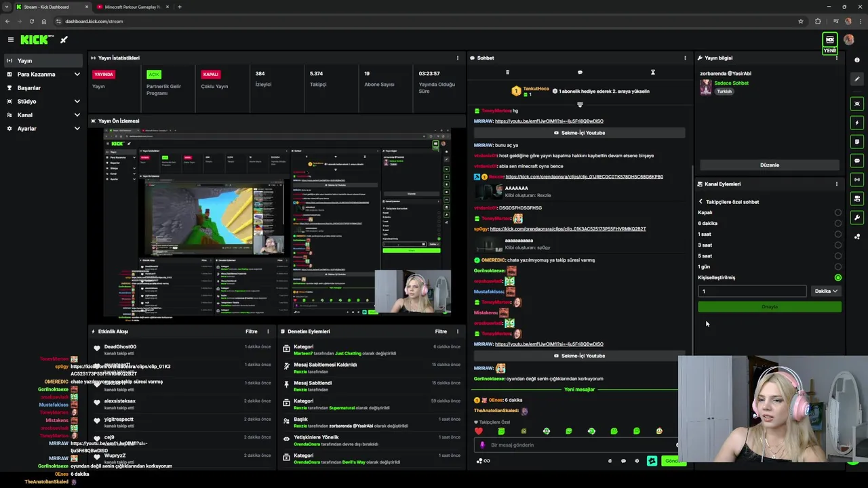Screen dimensions: 868x488
Task: Click Filtre in Etkinlik Akışı panel
Action: click(251, 331)
